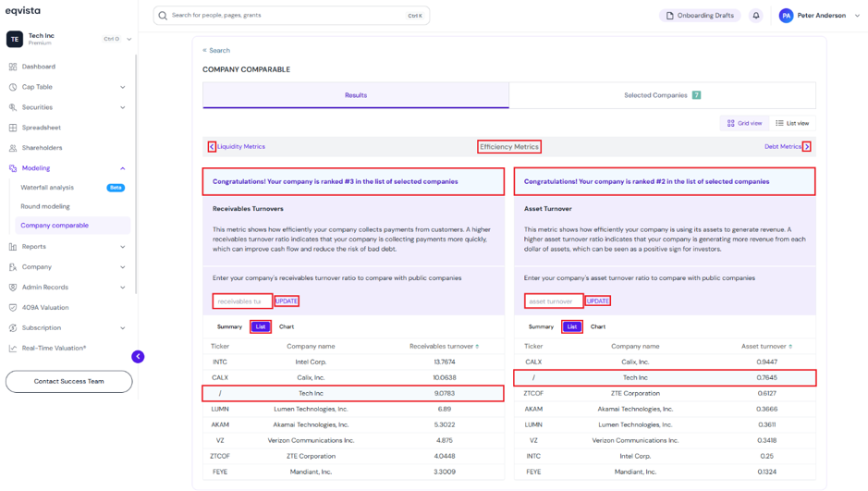Click the search magnifier icon

[x=163, y=16]
